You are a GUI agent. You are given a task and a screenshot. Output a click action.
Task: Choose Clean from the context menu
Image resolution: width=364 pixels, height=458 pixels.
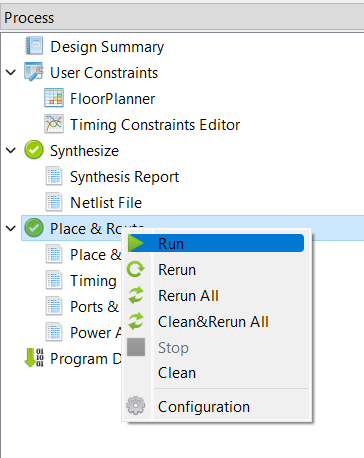[216, 373]
